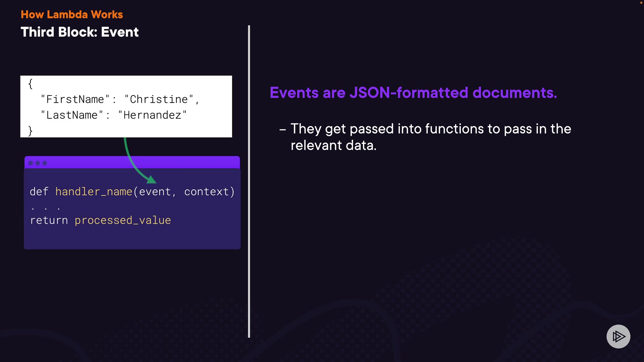The width and height of the screenshot is (644, 362).
Task: Click the first dot in purple window bar
Action: (x=31, y=163)
